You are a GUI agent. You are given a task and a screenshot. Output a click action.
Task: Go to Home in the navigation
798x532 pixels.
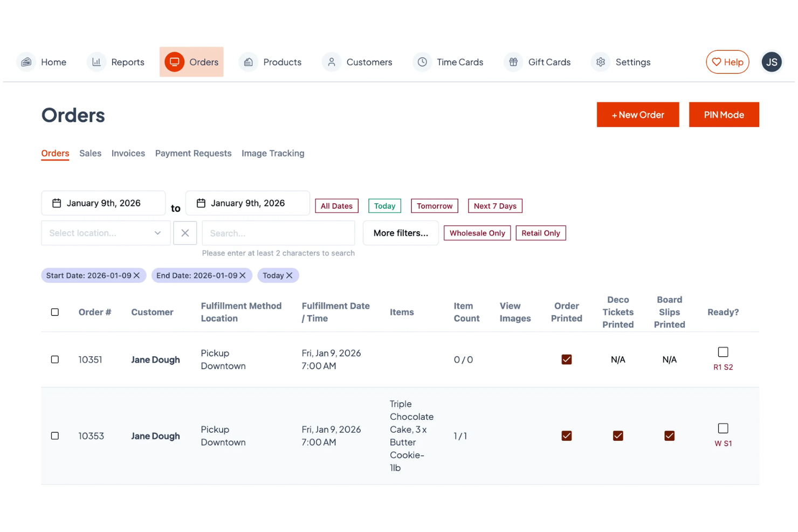coord(42,62)
